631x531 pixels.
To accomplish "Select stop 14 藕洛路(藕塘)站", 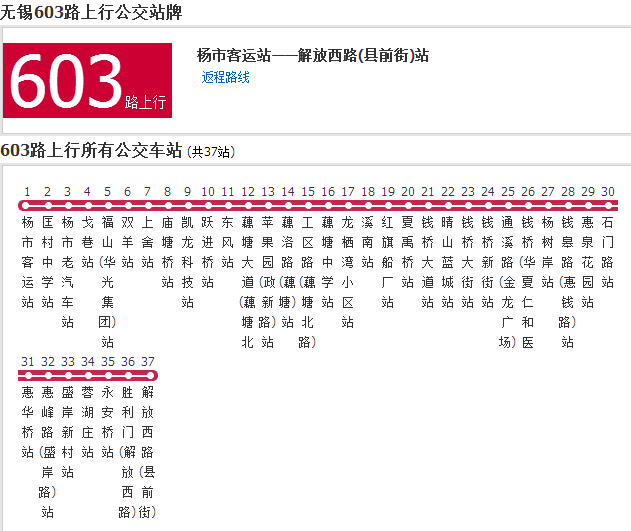I will [x=288, y=272].
